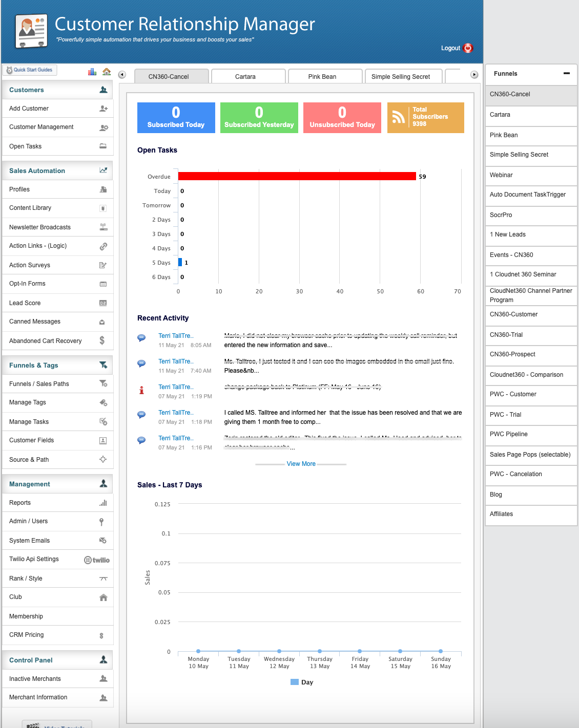Collapse the Funnels panel with minus button
The width and height of the screenshot is (579, 728).
pyautogui.click(x=567, y=73)
